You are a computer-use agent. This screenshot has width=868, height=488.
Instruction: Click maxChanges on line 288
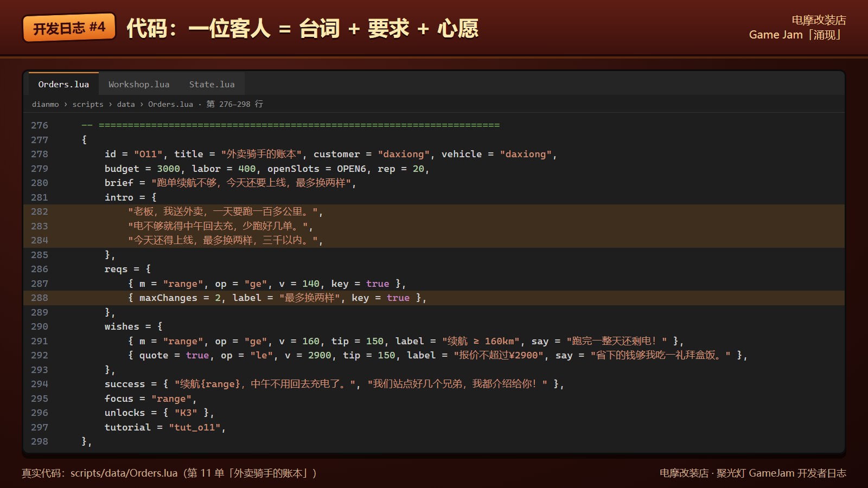click(168, 298)
